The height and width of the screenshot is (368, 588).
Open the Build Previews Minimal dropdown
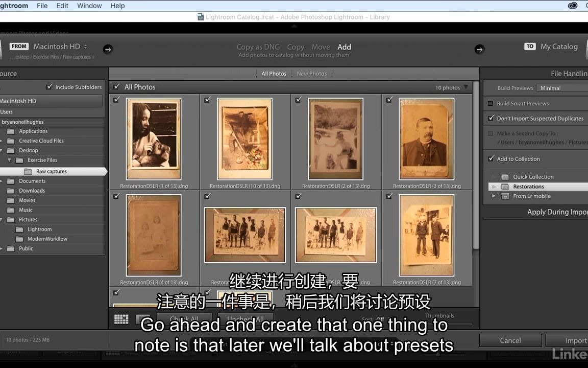pos(560,88)
